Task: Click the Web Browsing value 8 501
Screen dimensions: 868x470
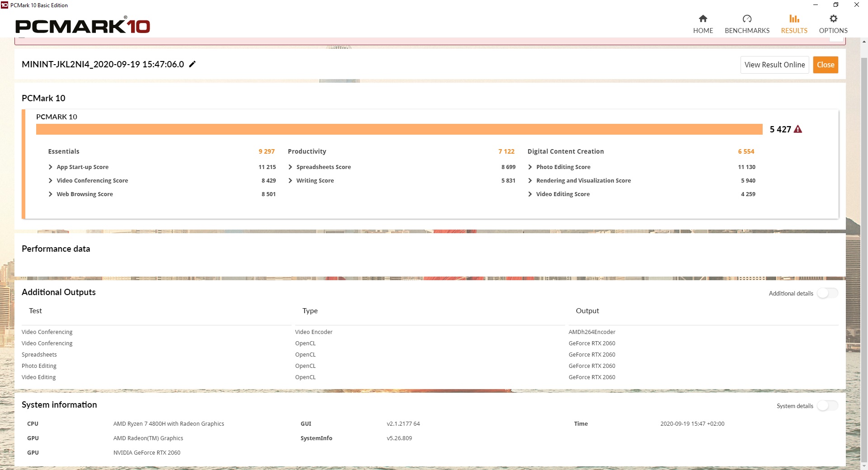Action: pyautogui.click(x=269, y=194)
